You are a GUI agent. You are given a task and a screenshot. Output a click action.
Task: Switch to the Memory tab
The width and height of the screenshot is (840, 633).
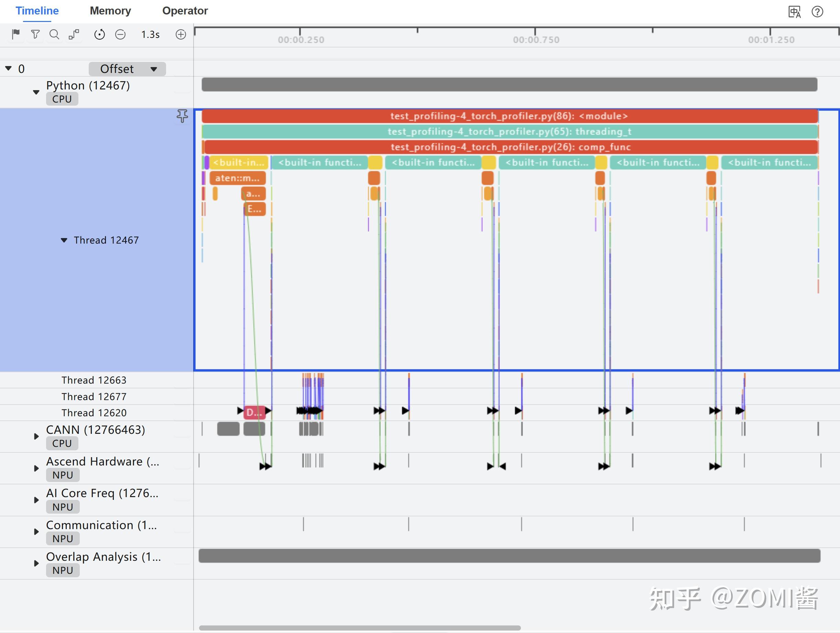coord(110,11)
